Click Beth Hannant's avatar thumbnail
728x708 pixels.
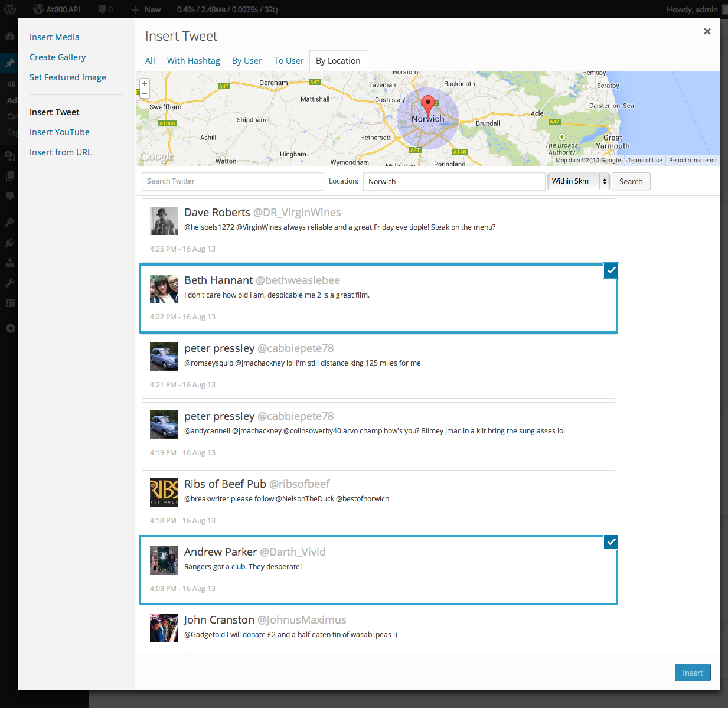click(x=164, y=289)
